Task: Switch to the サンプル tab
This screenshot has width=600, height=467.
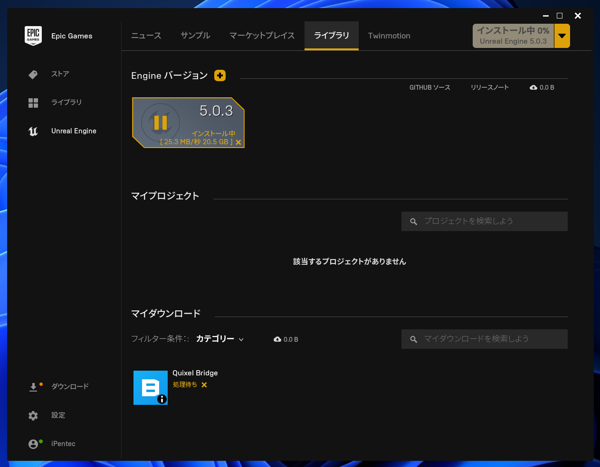Action: (195, 36)
